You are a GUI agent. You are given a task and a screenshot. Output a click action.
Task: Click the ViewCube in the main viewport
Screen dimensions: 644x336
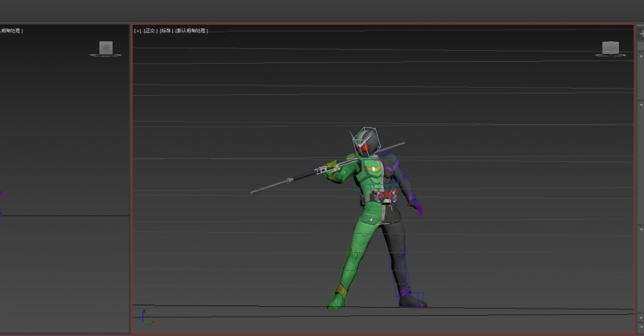pos(611,48)
